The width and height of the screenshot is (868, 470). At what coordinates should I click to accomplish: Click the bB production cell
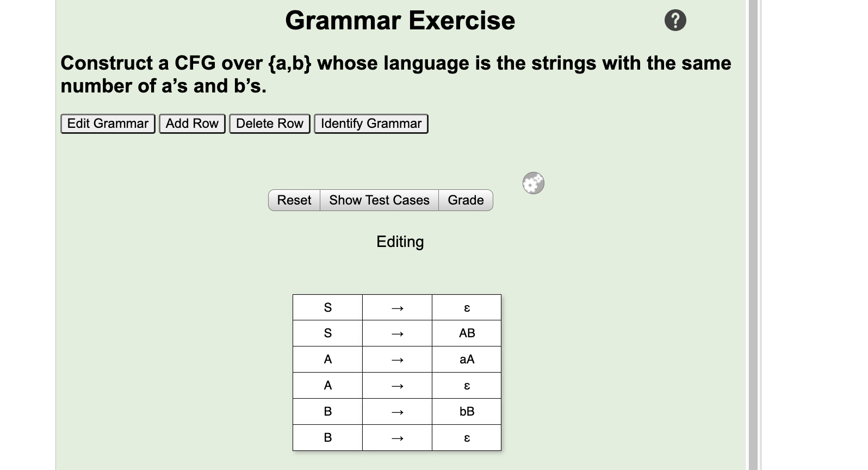click(x=466, y=411)
